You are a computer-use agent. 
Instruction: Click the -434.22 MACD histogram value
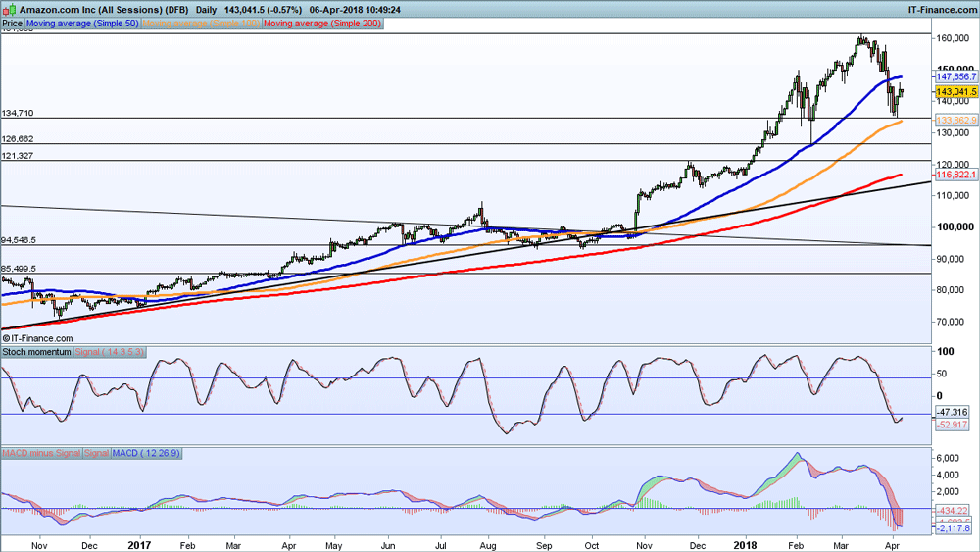(953, 511)
